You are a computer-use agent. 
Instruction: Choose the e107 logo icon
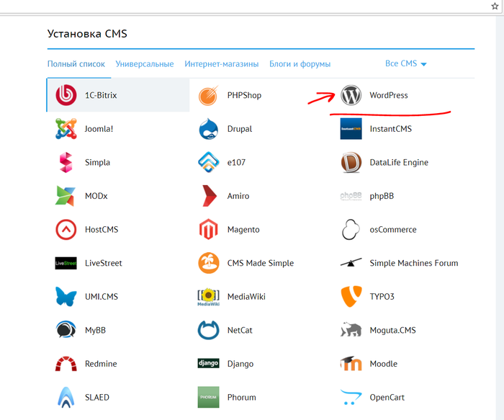tap(208, 162)
